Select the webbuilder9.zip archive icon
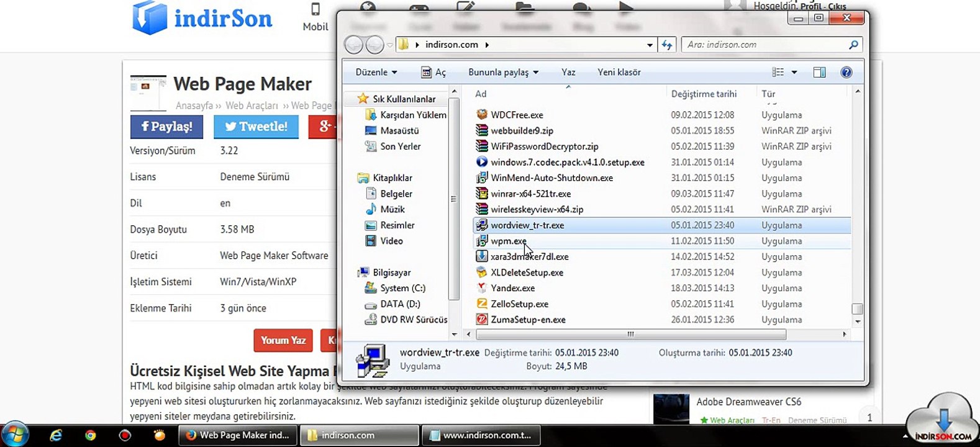 [x=481, y=130]
